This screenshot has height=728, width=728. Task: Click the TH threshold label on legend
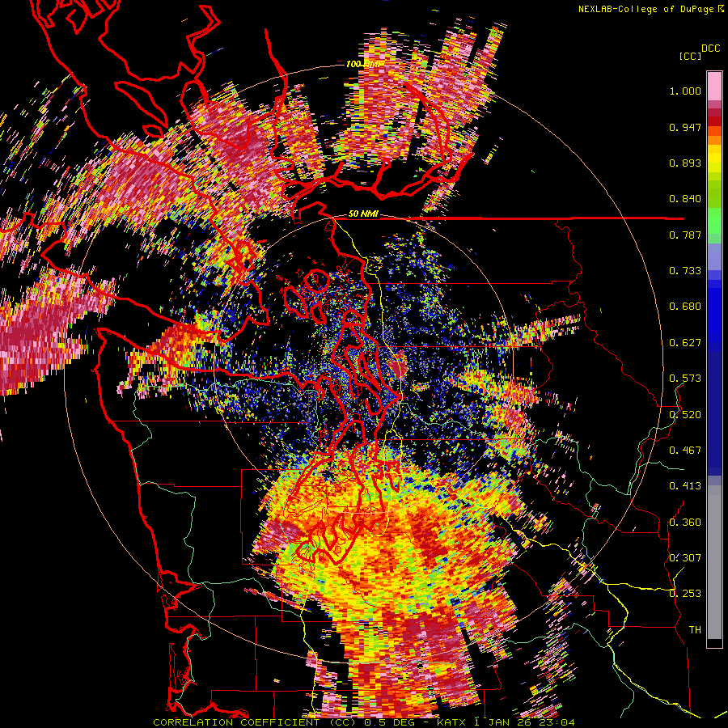coord(695,629)
